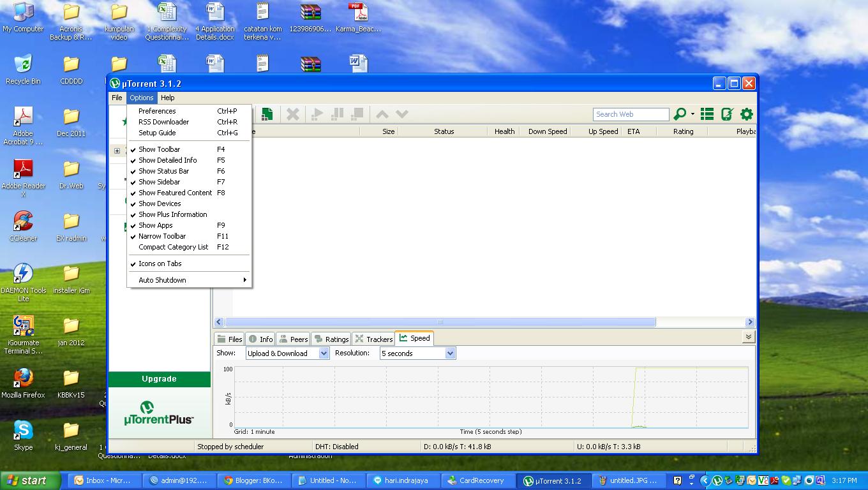Select the iGourmate Terminal desktop icon

(23, 336)
